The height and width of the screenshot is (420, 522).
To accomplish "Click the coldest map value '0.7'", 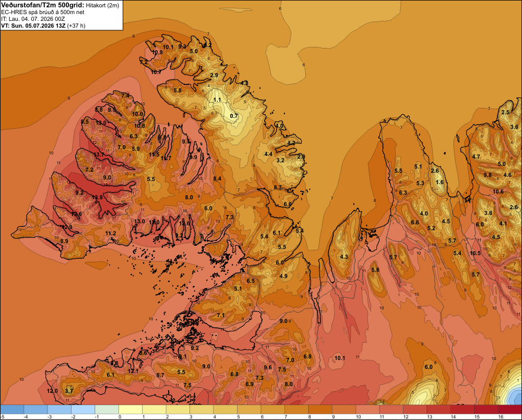I will (x=234, y=116).
